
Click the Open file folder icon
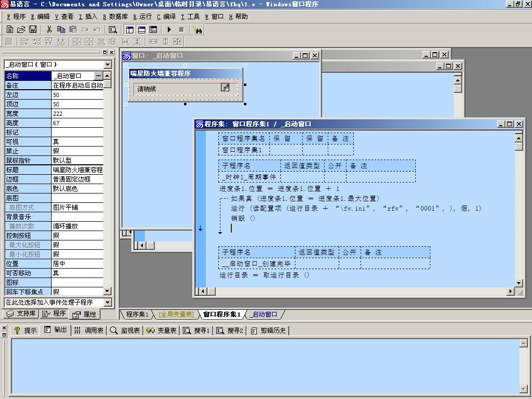[x=21, y=30]
